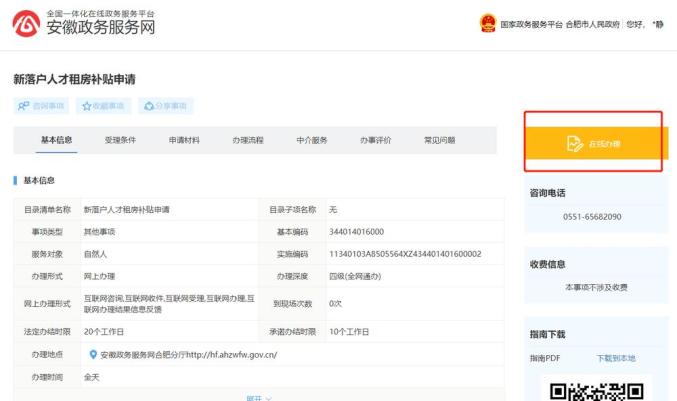Click the national emblem icon in header
The width and height of the screenshot is (677, 401).
click(x=487, y=24)
